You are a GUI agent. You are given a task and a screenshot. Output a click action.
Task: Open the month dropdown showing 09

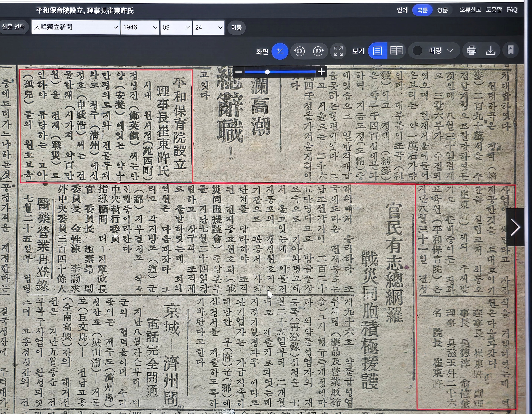[x=176, y=27]
